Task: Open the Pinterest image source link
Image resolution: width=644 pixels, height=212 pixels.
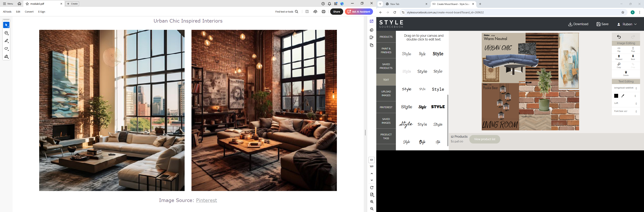Action: [206, 200]
